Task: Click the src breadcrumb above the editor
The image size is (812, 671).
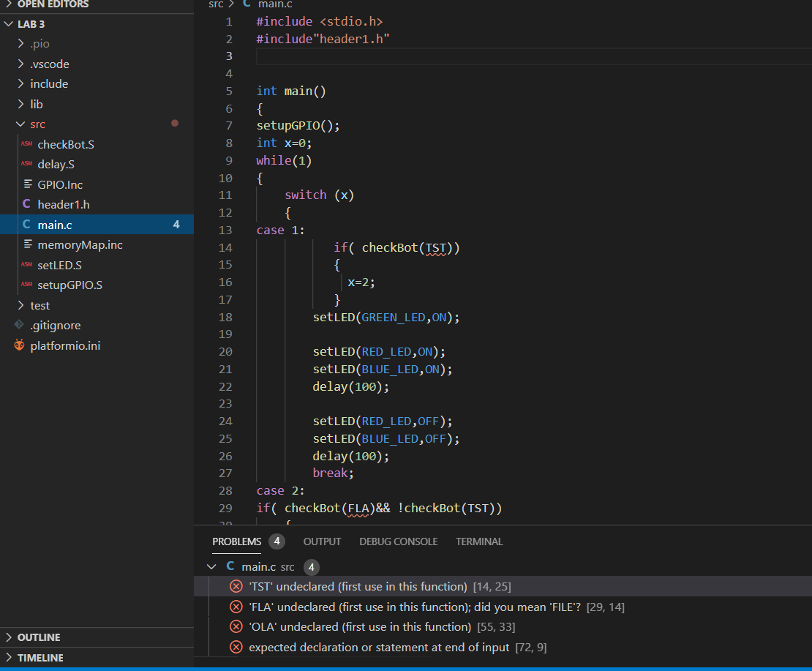Action: tap(216, 4)
